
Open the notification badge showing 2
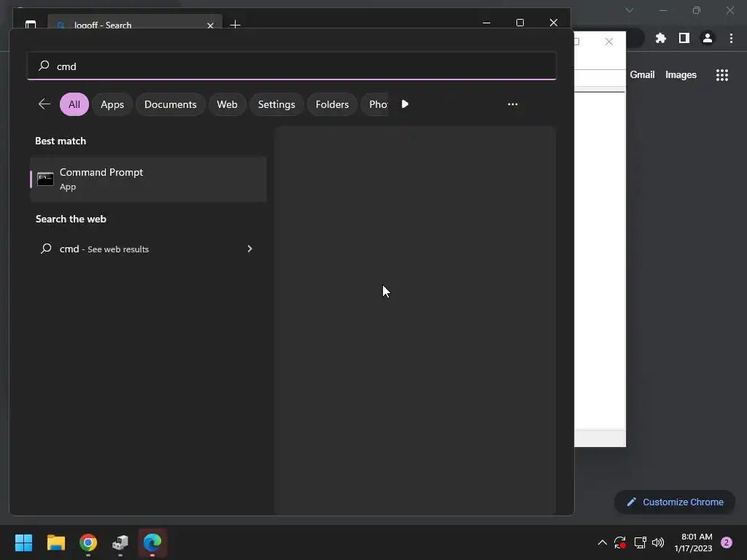tap(727, 542)
